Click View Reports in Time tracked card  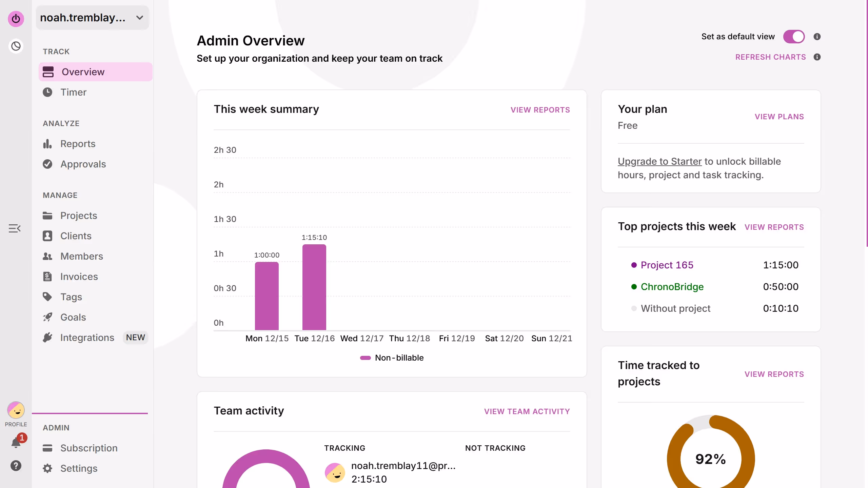click(x=774, y=374)
